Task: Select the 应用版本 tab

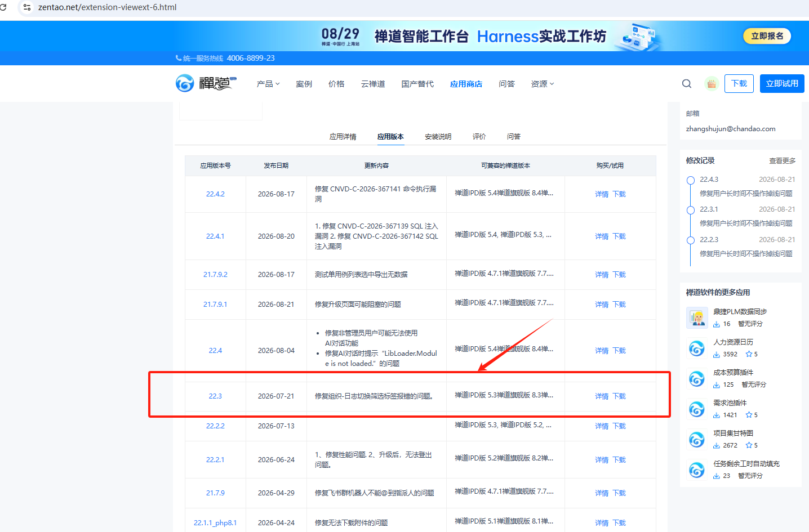Action: pyautogui.click(x=390, y=137)
